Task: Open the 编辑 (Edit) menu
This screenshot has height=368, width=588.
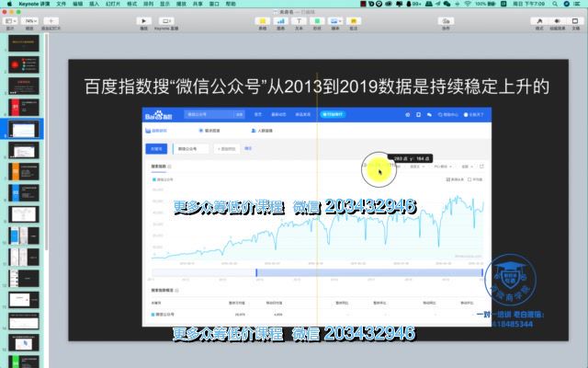Action: [x=77, y=4]
